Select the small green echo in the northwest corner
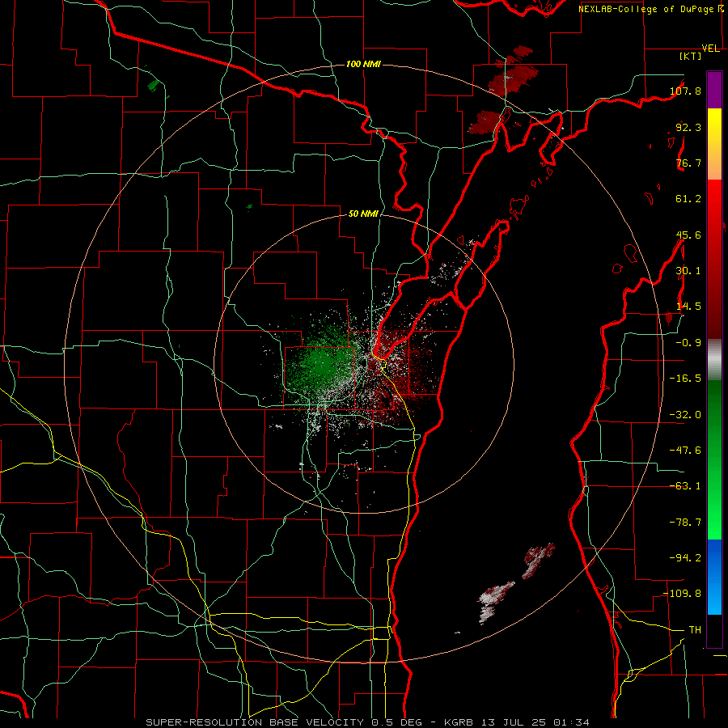The image size is (728, 728). point(153,85)
